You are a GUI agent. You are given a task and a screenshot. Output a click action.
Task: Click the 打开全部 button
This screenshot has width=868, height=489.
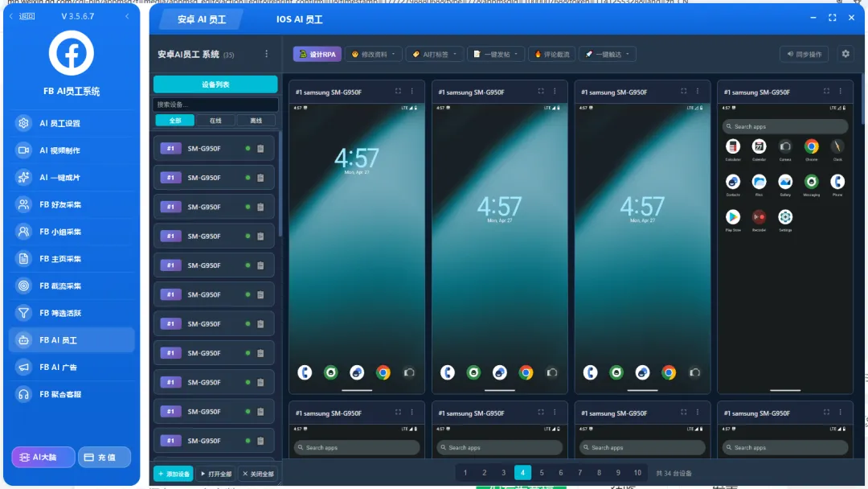point(216,474)
